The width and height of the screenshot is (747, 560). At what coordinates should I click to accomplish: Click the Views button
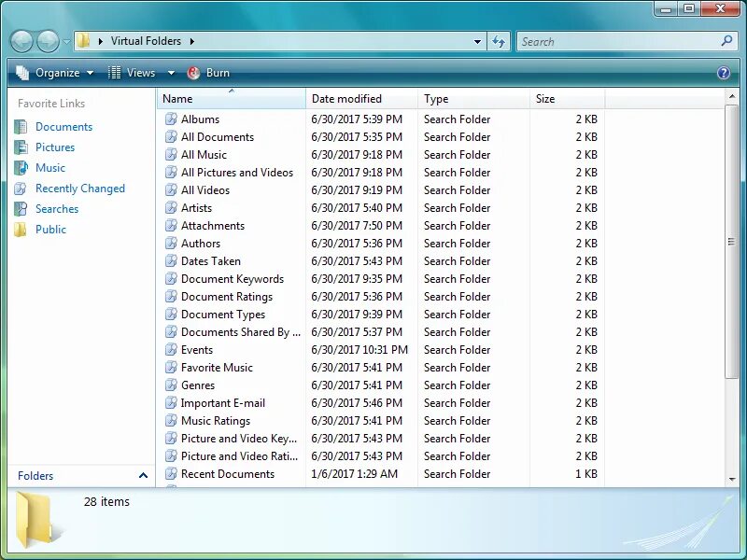coord(132,73)
